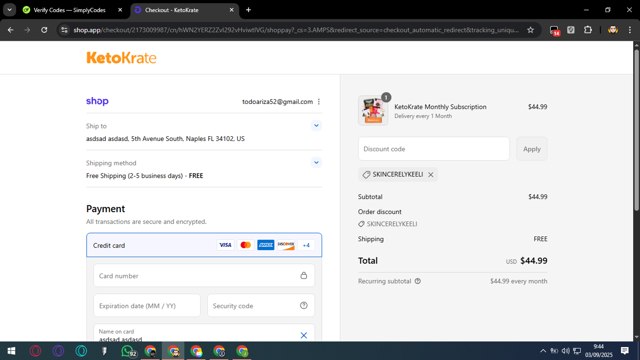This screenshot has height=360, width=640.
Task: Show Security code help tooltip
Action: pyautogui.click(x=304, y=305)
